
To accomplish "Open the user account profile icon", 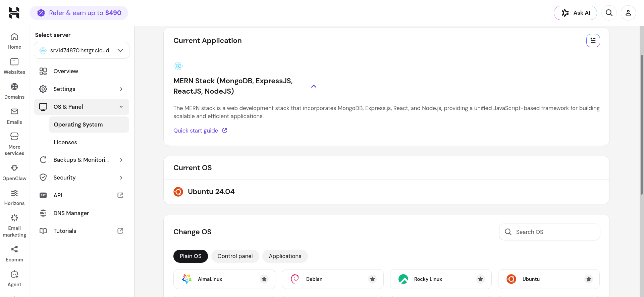I will 628,13.
